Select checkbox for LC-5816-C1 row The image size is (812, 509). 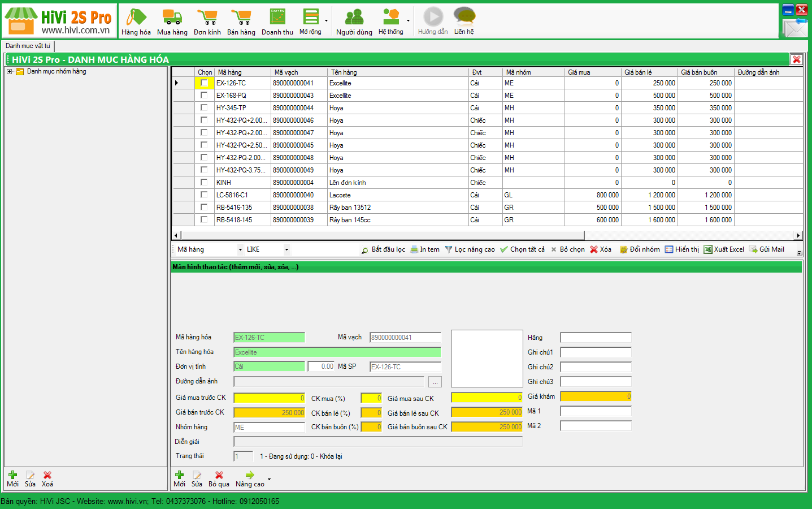[x=204, y=195]
